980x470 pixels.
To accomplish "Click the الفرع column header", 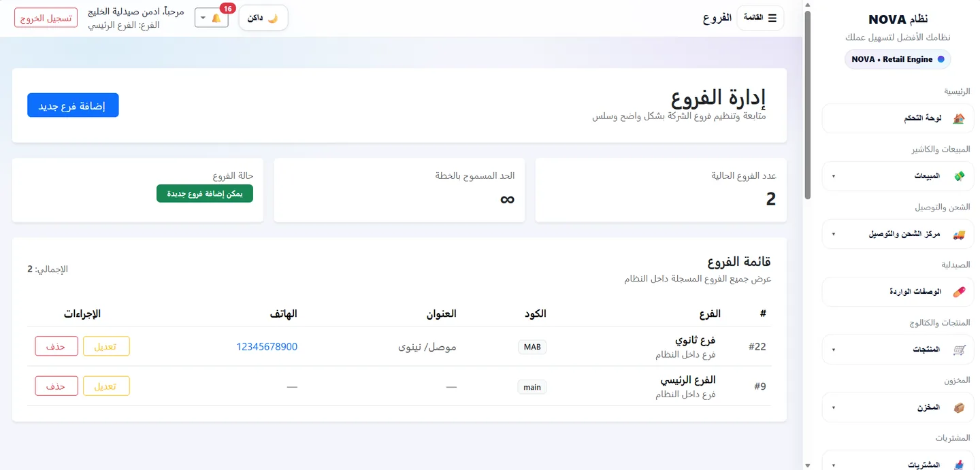I will tap(709, 314).
